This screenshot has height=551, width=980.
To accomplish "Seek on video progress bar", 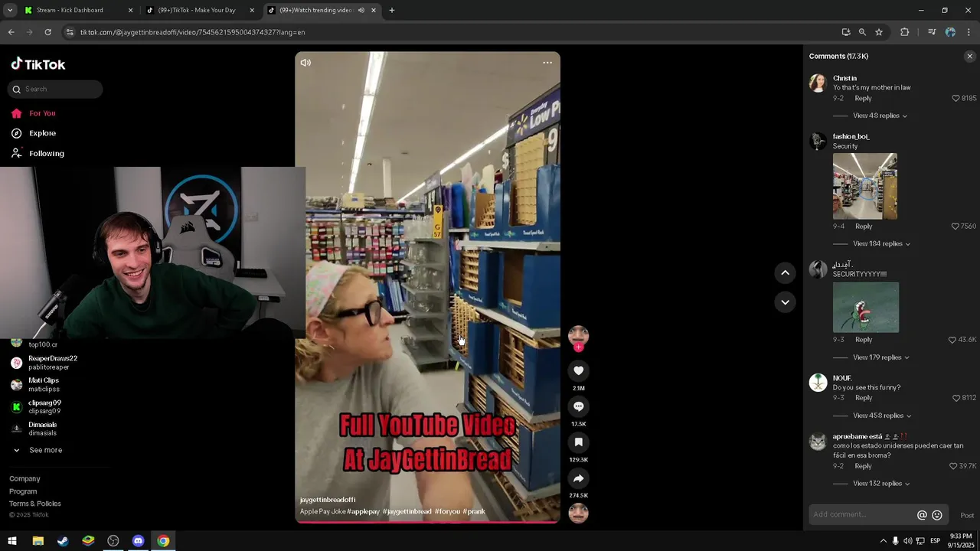I will [x=427, y=523].
